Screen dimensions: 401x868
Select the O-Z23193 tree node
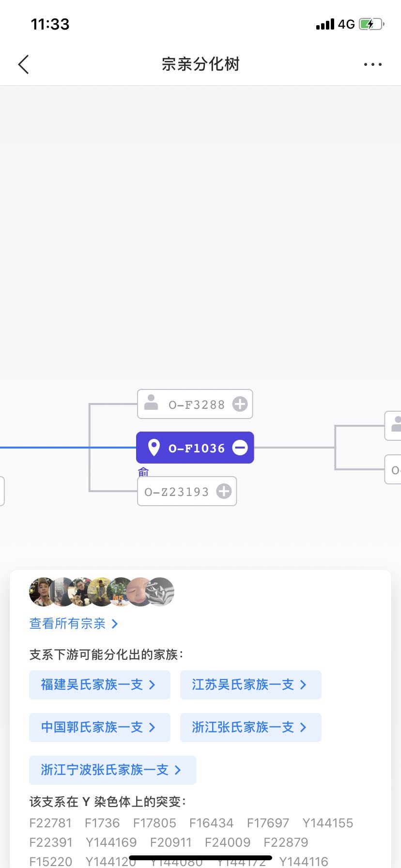[x=177, y=492]
